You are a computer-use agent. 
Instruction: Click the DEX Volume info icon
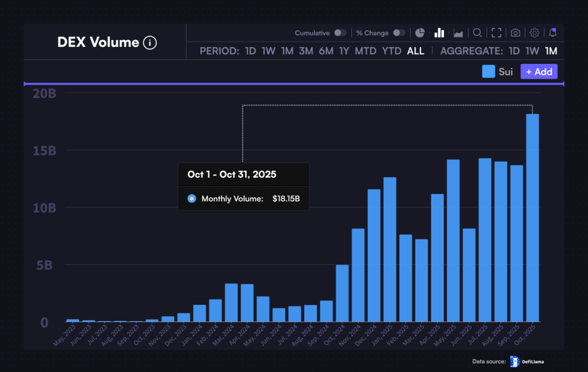pos(149,43)
